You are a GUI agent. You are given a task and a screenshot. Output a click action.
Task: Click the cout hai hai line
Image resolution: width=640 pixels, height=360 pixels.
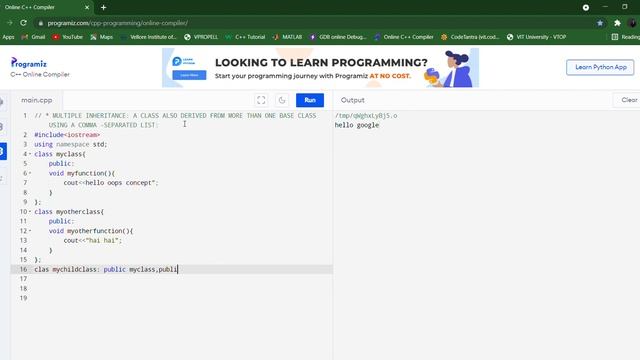[x=93, y=240]
